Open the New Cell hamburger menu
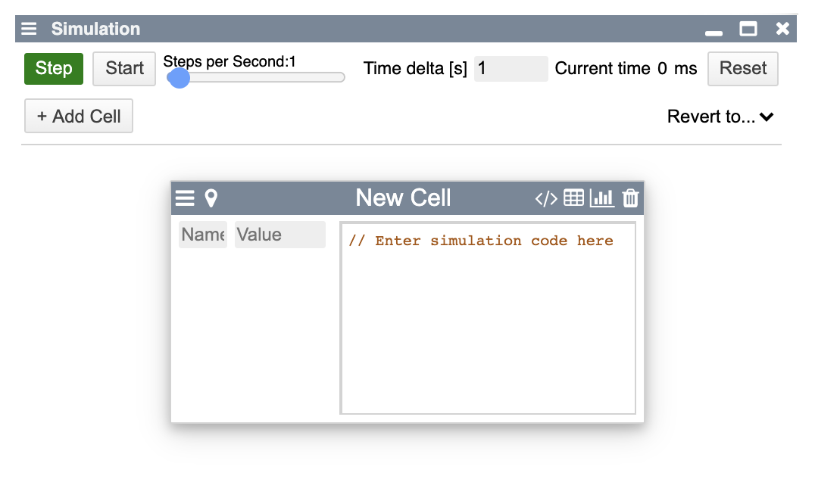Image resolution: width=815 pixels, height=504 pixels. [x=185, y=198]
